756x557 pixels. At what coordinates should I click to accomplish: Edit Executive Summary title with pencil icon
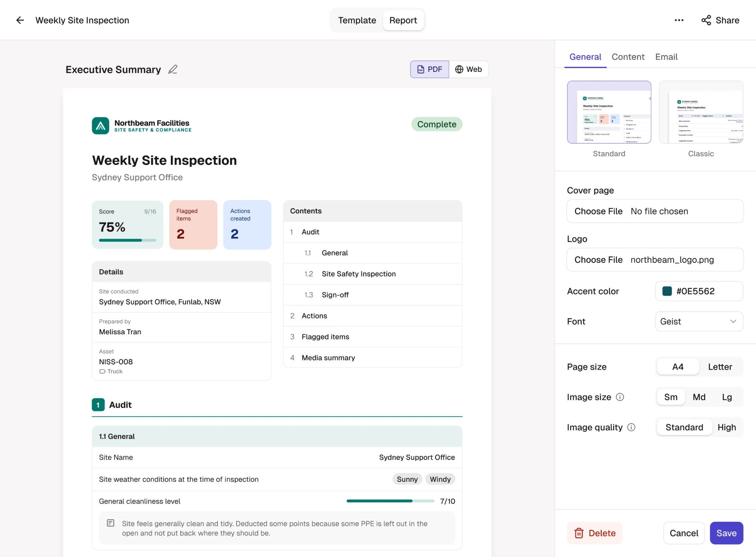[x=173, y=69]
